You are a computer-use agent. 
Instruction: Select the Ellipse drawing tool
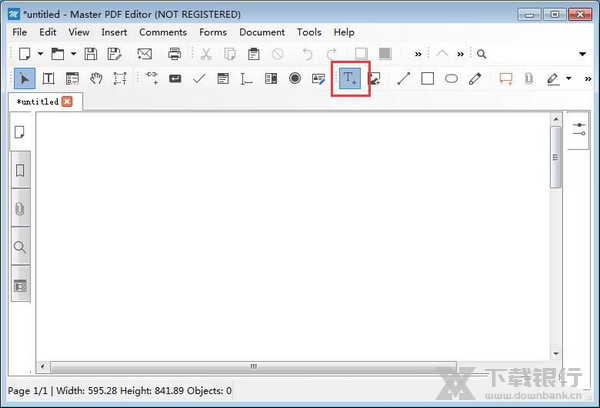click(452, 79)
